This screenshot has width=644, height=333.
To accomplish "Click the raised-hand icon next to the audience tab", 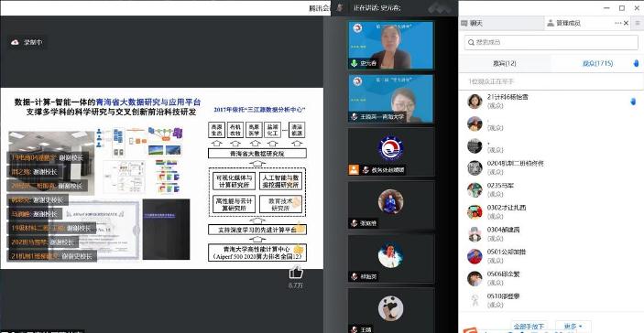I will coord(636,63).
